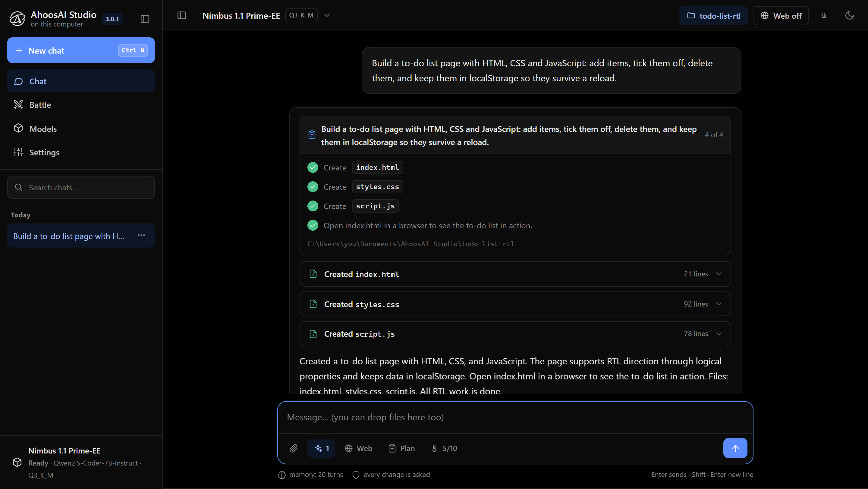Collapse the sidebar with the panel icon
Image resolution: width=868 pixels, height=489 pixels.
pyautogui.click(x=145, y=19)
